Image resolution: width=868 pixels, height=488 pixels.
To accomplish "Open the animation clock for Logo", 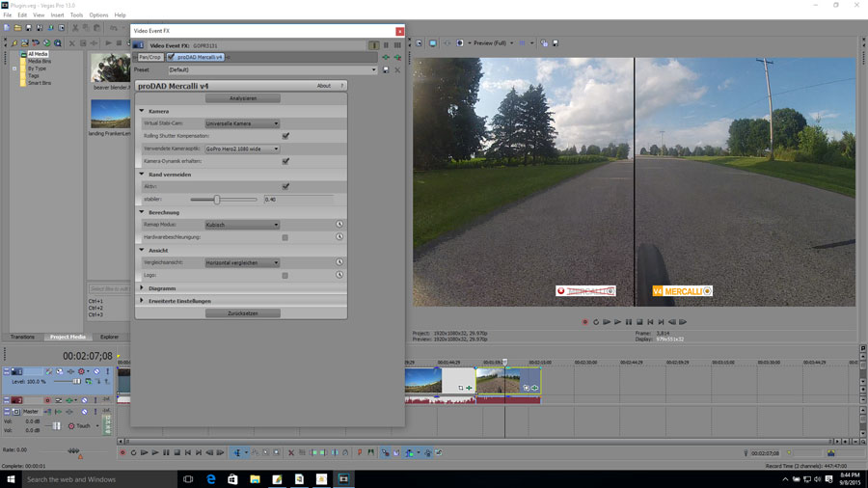I will coord(339,275).
